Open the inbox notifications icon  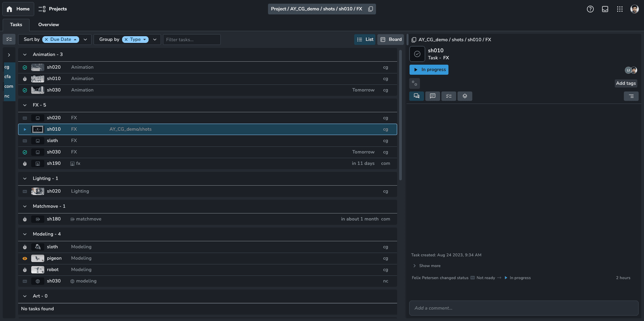tap(605, 9)
